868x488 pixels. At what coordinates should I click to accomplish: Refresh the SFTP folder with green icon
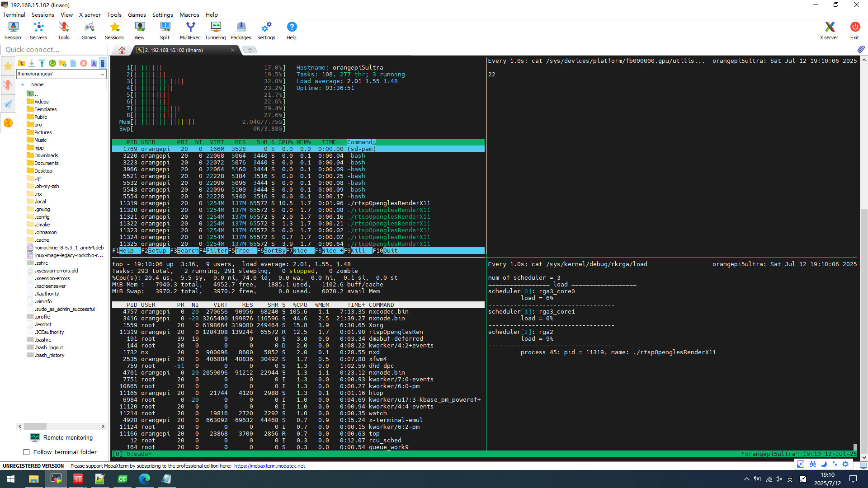click(52, 63)
